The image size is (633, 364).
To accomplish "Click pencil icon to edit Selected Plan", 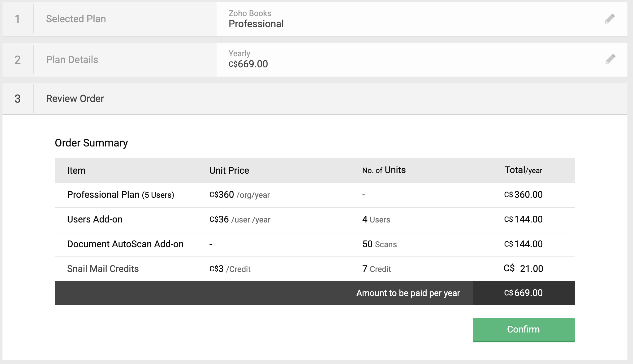I will (x=610, y=19).
